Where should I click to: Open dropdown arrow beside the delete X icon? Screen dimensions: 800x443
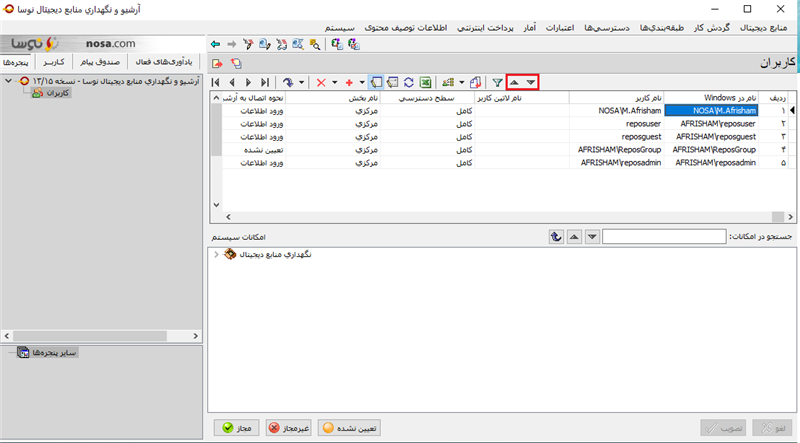[333, 82]
